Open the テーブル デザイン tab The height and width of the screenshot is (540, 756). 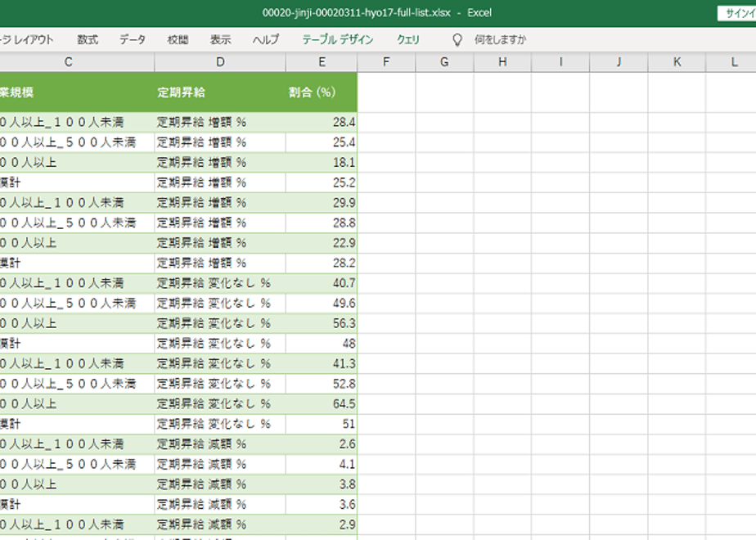coord(337,39)
